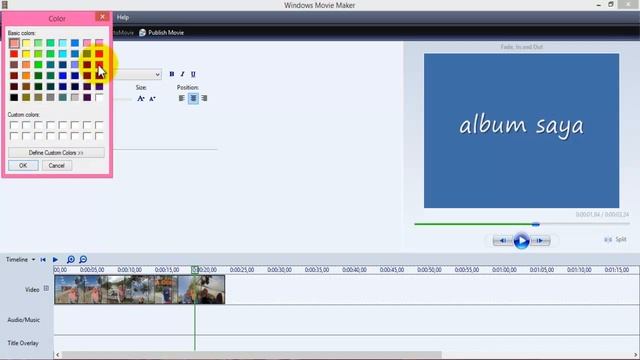Step to previous frame in preview
Image resolution: width=640 pixels, height=360 pixels.
[502, 241]
